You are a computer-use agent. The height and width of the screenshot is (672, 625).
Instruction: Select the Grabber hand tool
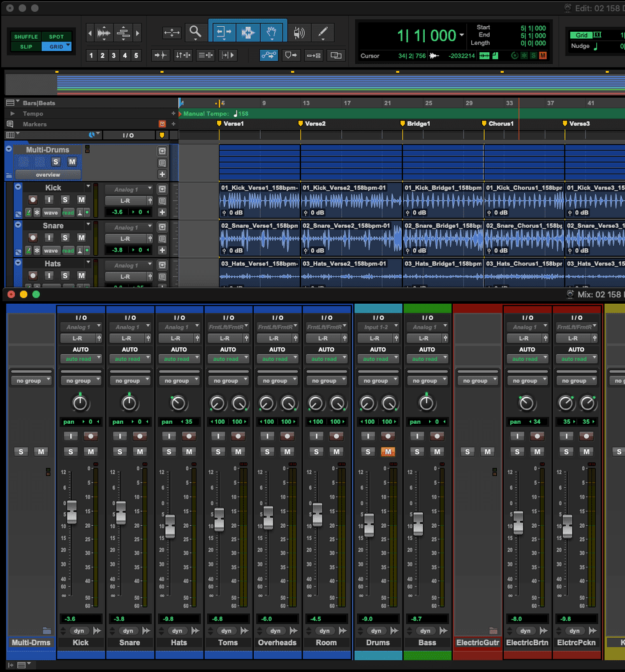tap(272, 33)
